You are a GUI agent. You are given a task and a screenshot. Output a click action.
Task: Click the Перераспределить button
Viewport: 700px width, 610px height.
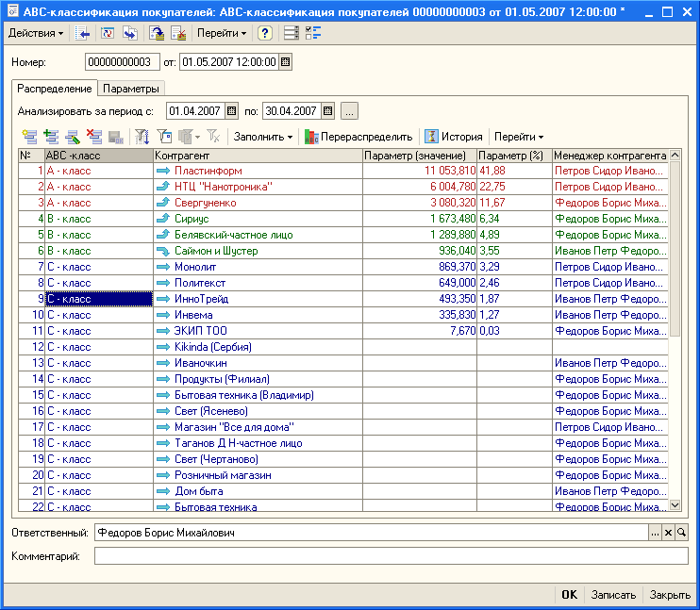point(358,137)
